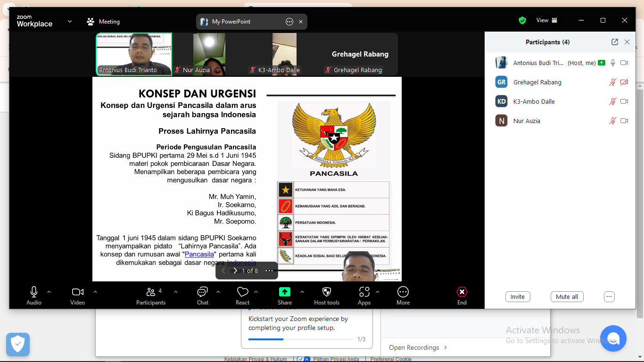Viewport: 644px width, 362px height.
Task: Open blue chat bubble in background page
Action: click(x=613, y=338)
